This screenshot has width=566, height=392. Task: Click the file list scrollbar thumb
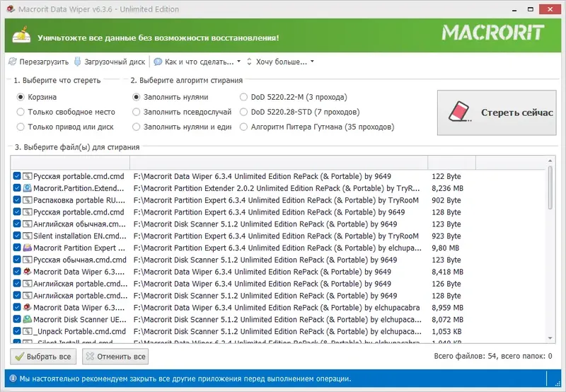coord(550,188)
